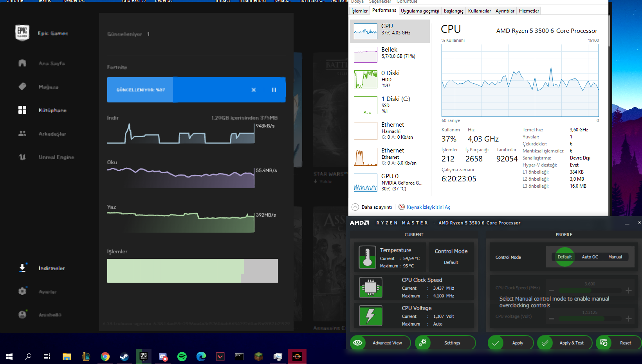This screenshot has width=642, height=364.
Task: Select the Kütüphane library grid icon
Action: click(22, 110)
